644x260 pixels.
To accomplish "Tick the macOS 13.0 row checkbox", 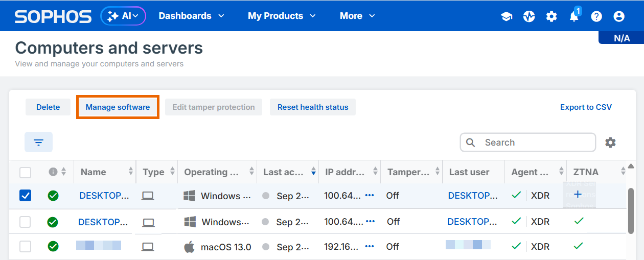I will [25, 247].
